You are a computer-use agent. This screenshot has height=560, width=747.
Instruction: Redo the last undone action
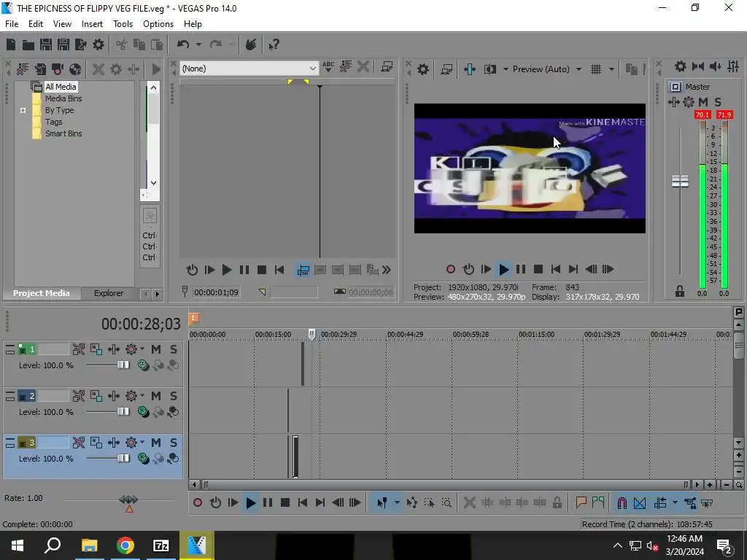click(x=216, y=44)
